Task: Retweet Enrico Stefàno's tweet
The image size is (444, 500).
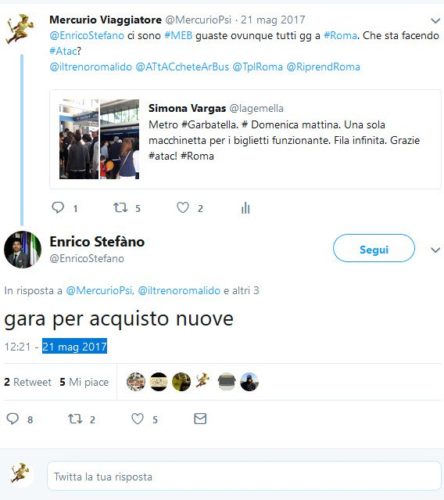Action: pos(75,419)
